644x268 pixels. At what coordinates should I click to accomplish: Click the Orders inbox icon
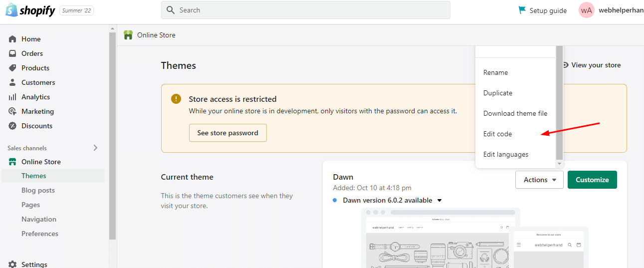(x=12, y=53)
